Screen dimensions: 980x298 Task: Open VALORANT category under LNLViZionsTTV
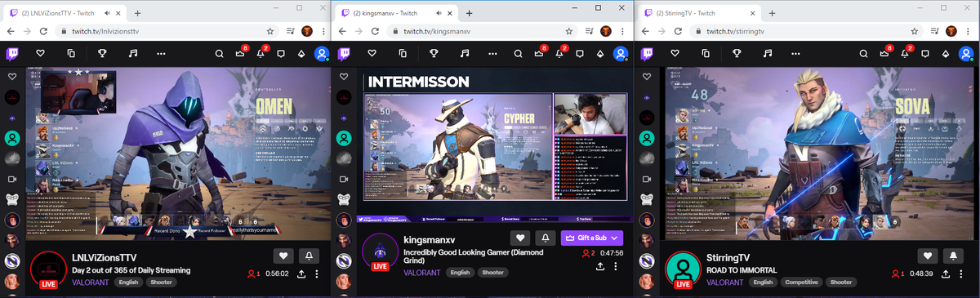point(90,282)
